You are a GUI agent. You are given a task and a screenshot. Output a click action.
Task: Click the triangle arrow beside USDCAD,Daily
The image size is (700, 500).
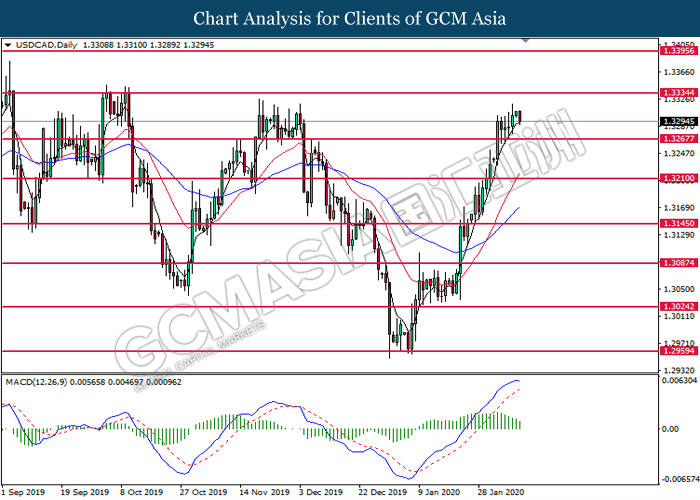(x=8, y=45)
